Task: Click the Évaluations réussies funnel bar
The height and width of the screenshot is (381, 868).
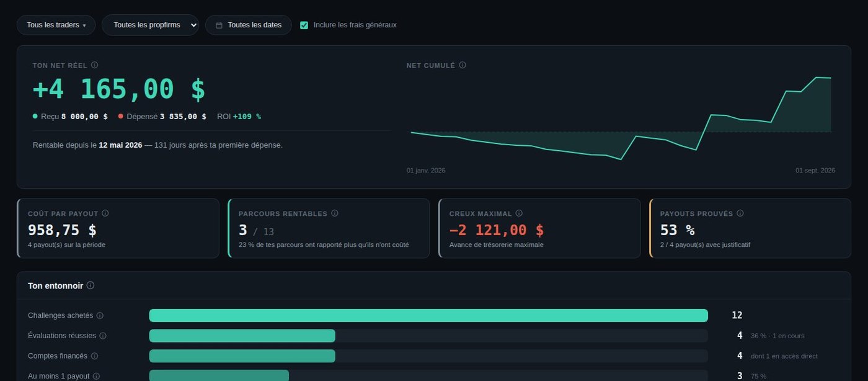Action: pyautogui.click(x=242, y=336)
